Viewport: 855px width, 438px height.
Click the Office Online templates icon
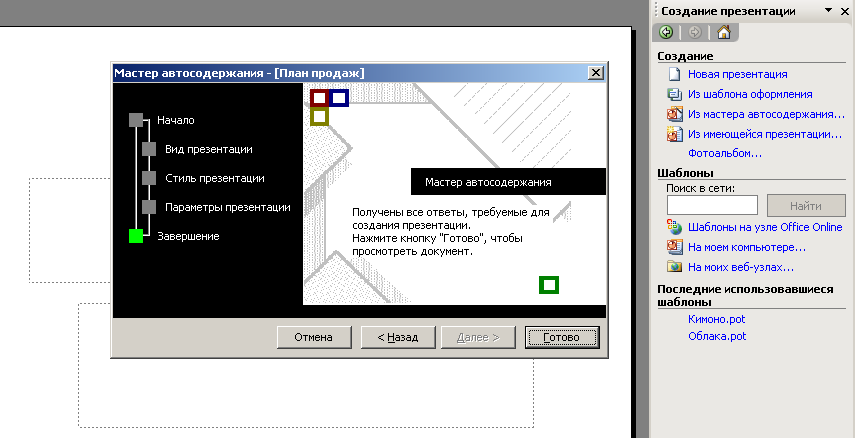675,227
